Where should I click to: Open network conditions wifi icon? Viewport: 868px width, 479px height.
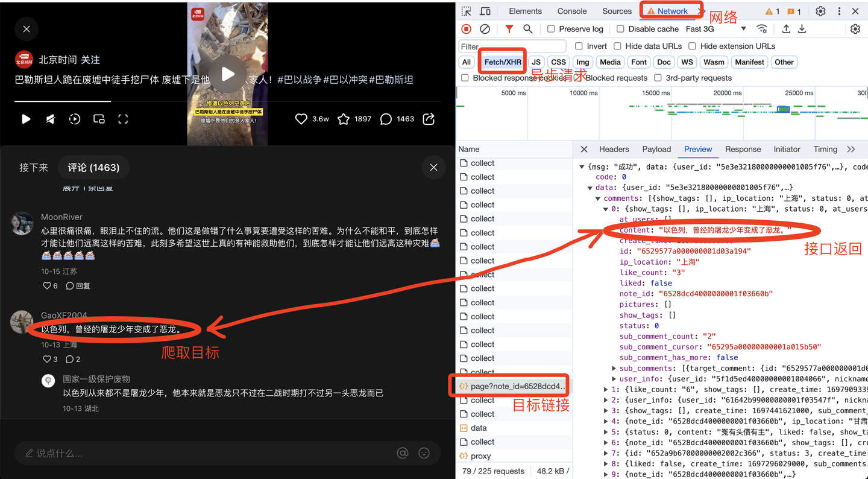762,29
